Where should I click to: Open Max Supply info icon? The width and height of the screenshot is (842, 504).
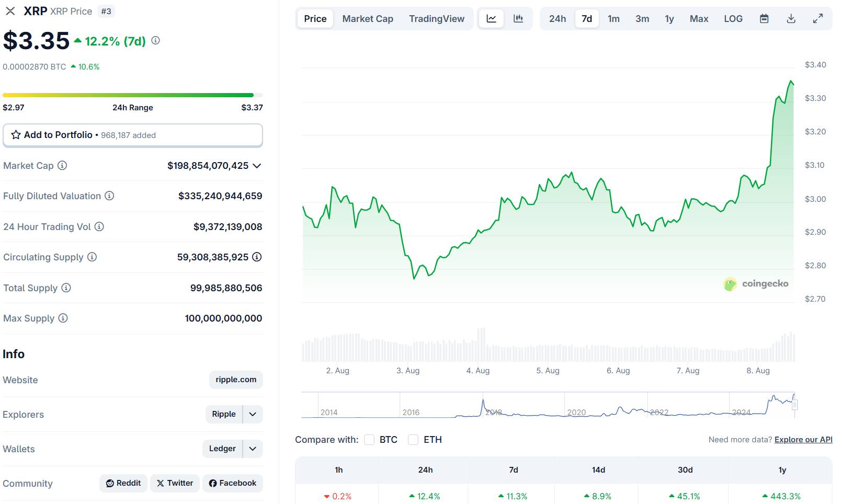(x=63, y=318)
